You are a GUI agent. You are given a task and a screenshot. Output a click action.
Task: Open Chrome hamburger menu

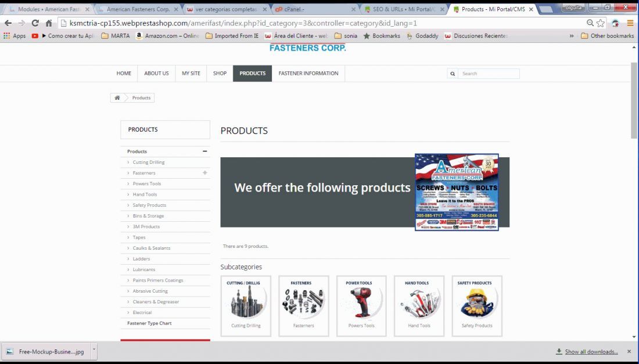(x=630, y=23)
